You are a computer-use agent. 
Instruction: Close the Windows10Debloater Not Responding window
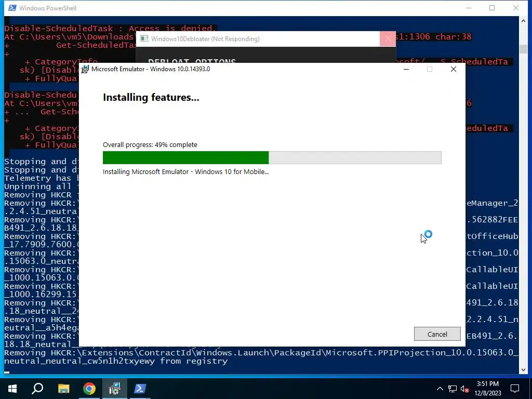[388, 38]
